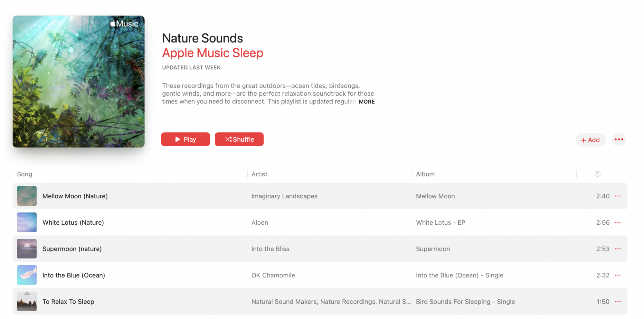This screenshot has width=644, height=319.
Task: Click the duration clock column icon
Action: tap(597, 174)
